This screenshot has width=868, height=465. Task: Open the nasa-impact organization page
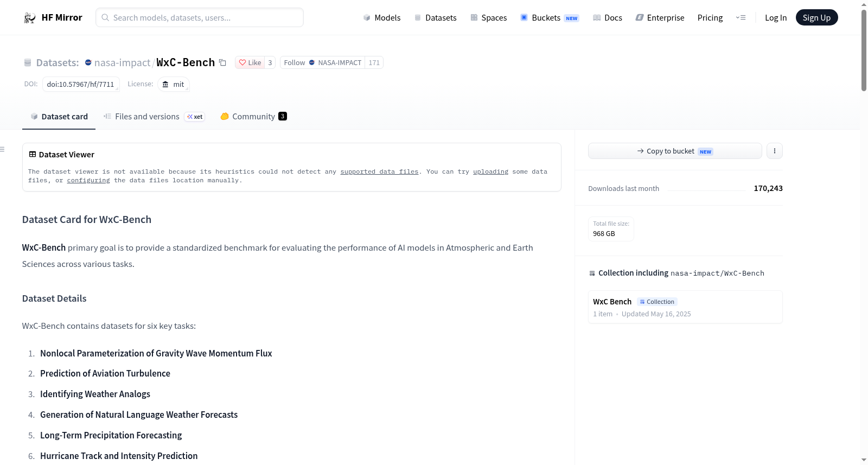[x=122, y=63]
